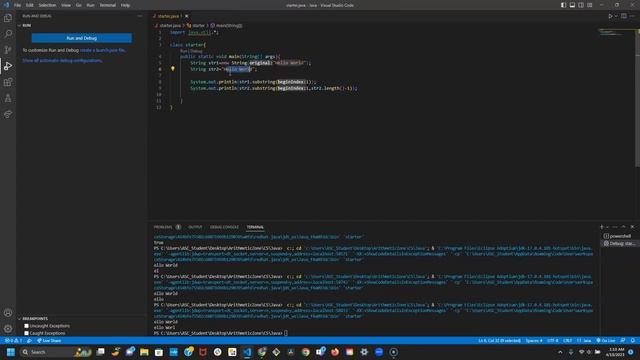The height and width of the screenshot is (360, 640).
Task: Open the Manage gear icon
Action: [x=8, y=329]
